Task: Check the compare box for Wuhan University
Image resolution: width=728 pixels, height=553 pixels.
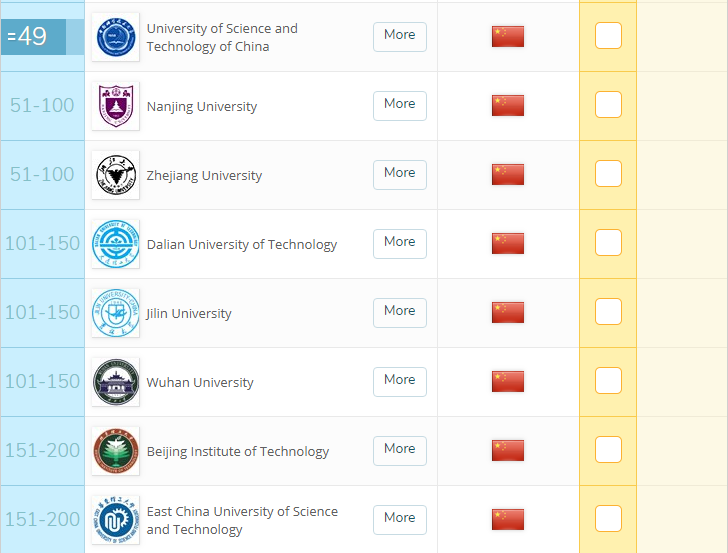Action: click(608, 381)
